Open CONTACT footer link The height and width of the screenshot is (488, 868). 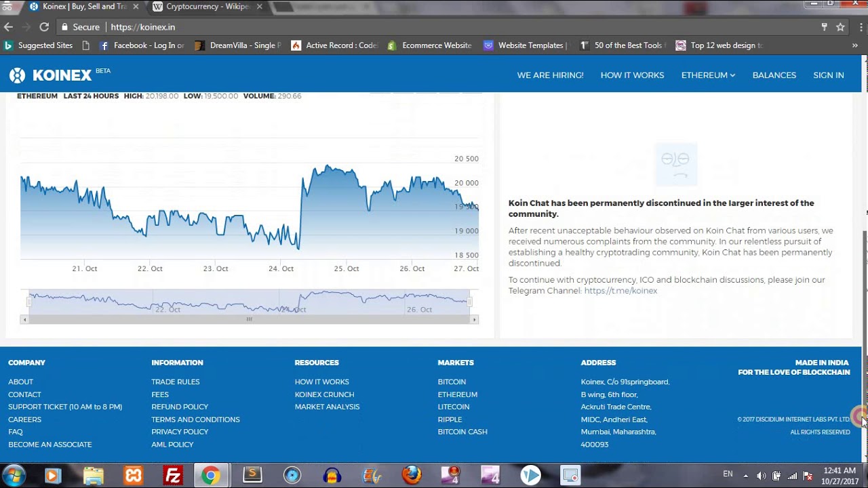tap(24, 394)
